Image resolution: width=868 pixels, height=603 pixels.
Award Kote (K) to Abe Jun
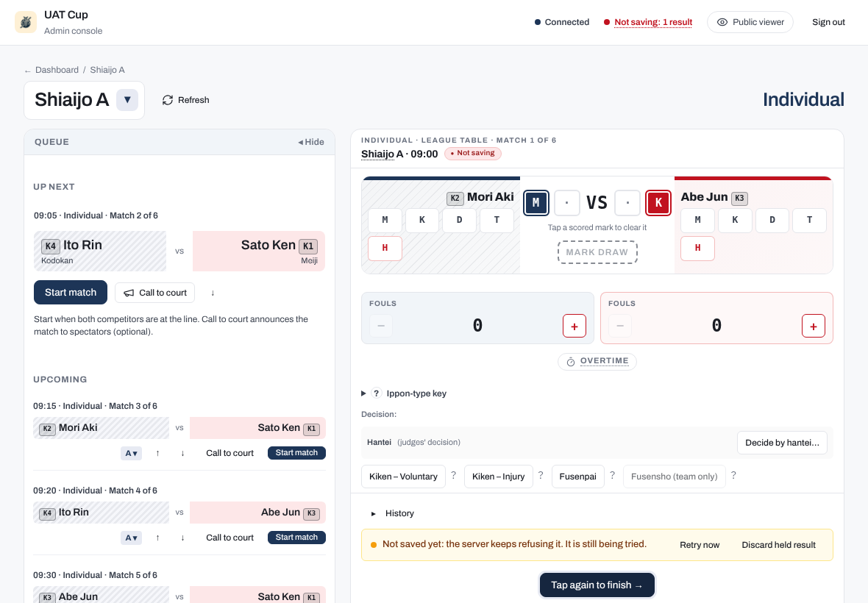[735, 220]
